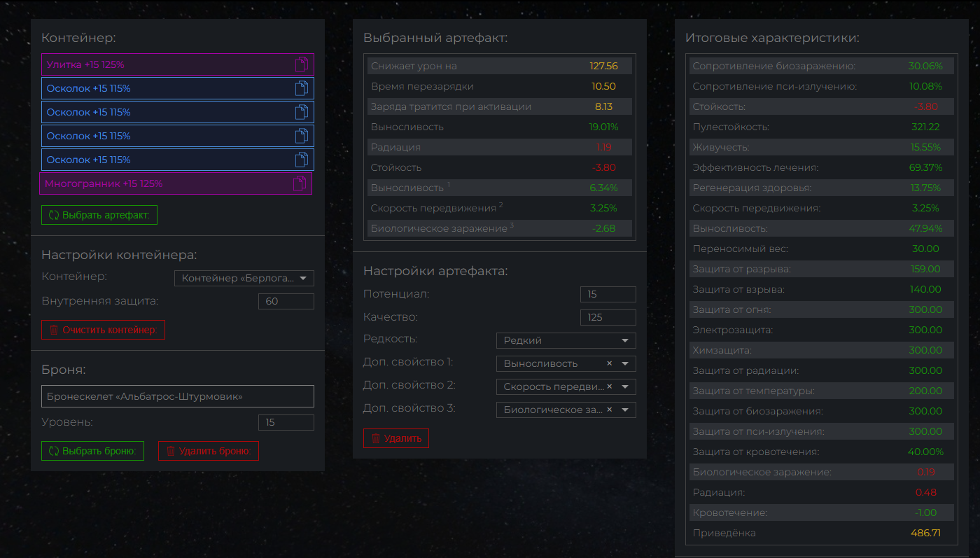Open the Редкость dropdown showing Редкий
Viewport: 980px width, 558px height.
(566, 341)
